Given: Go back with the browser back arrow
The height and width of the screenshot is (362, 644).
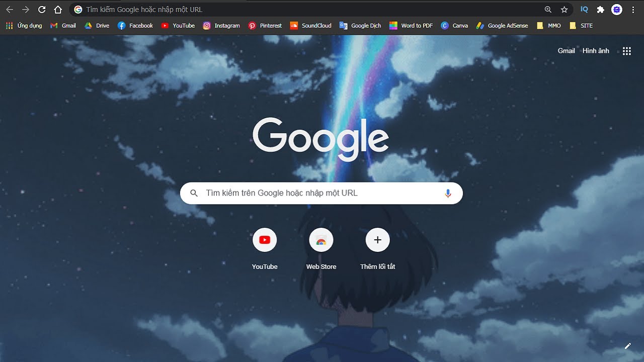Looking at the screenshot, I should point(10,10).
